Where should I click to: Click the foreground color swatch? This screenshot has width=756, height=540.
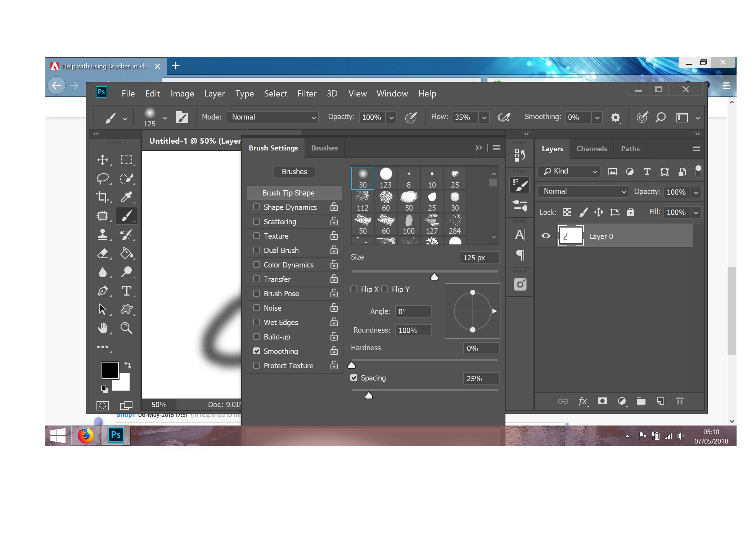click(110, 370)
